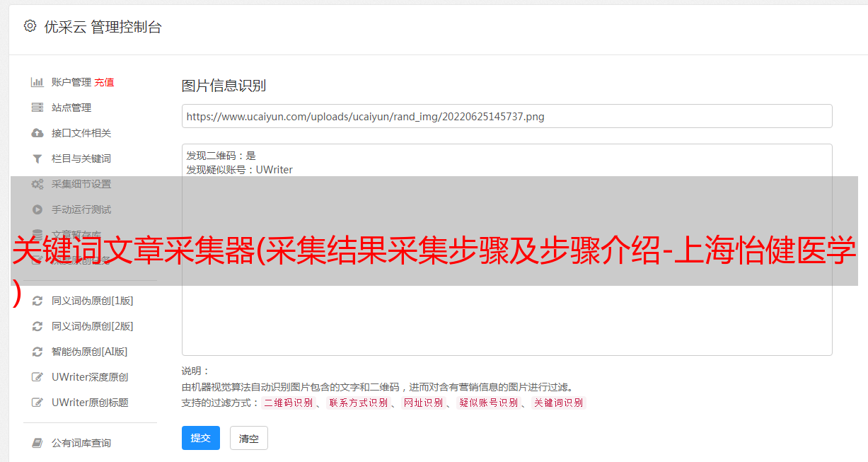Go to 智能伪原创[AI版] page
The width and height of the screenshot is (868, 462).
89,352
